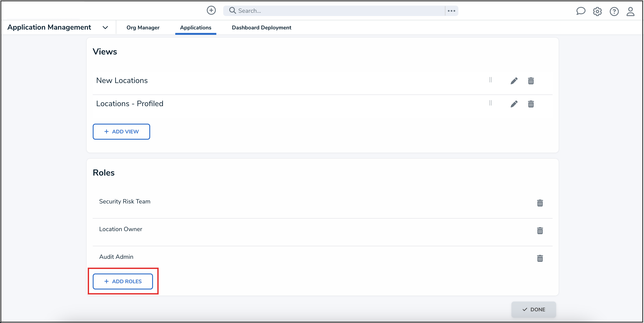Remove the Audit Admin role
This screenshot has width=644, height=323.
click(x=540, y=258)
